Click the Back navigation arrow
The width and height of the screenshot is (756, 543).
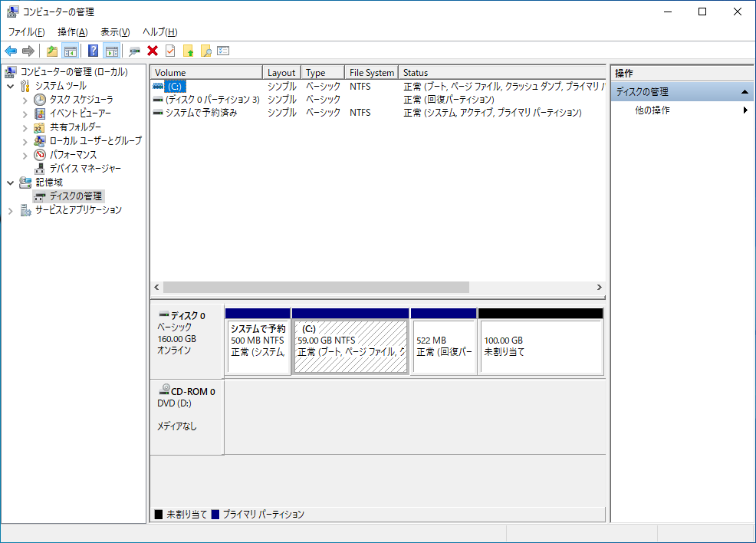(x=11, y=51)
